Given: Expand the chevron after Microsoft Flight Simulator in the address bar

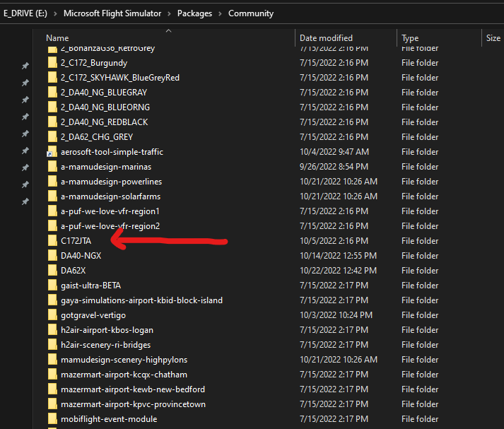Looking at the screenshot, I should [169, 14].
